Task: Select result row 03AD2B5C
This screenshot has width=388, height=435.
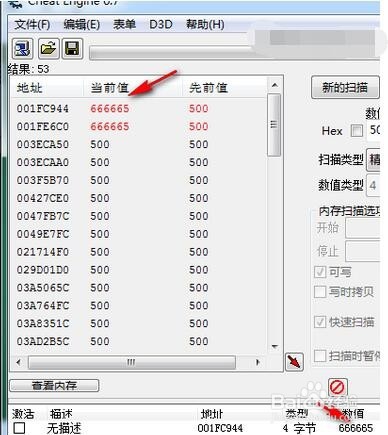Action: (139, 342)
